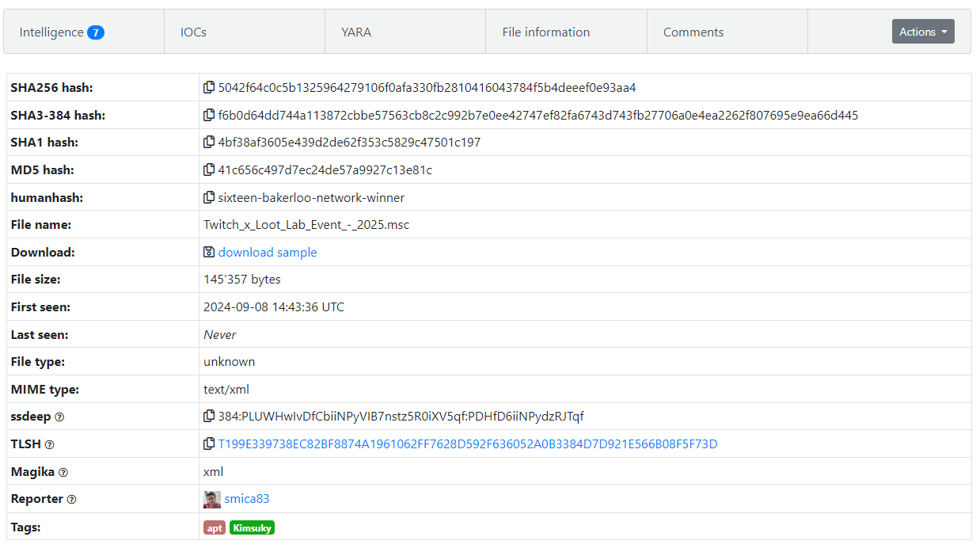Copy the humanhash sixteen-bakerloo-network-winner
Image resolution: width=980 pixels, height=552 pixels.
(x=209, y=196)
